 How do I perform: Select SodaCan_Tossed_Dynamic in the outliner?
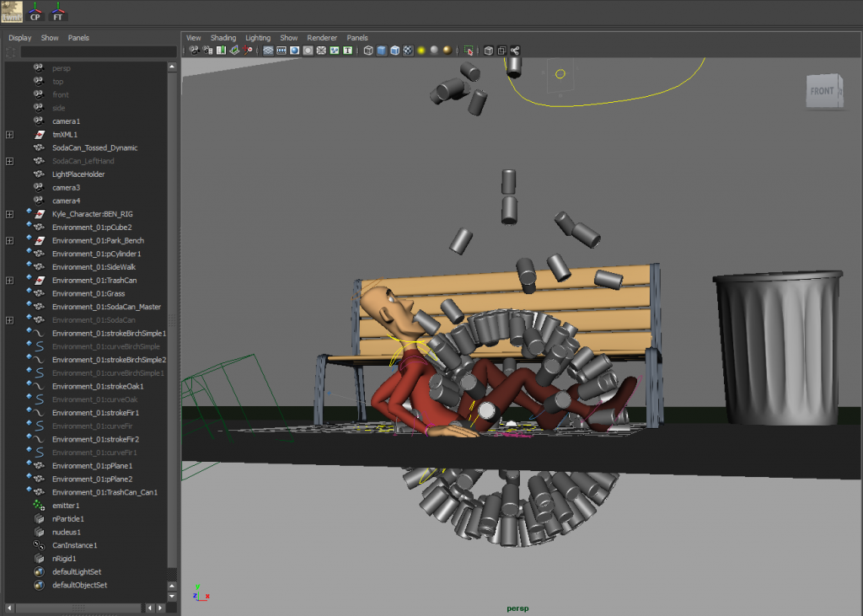(94, 147)
